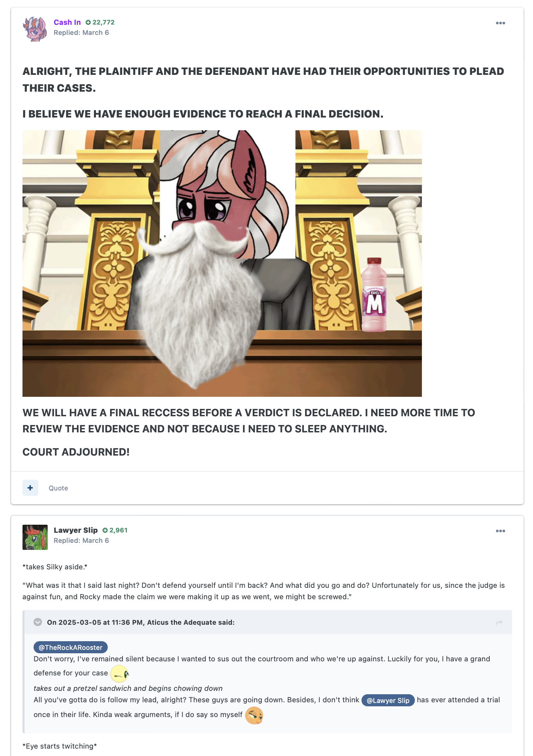Open the bearded pony judge courtroom image

[x=222, y=264]
